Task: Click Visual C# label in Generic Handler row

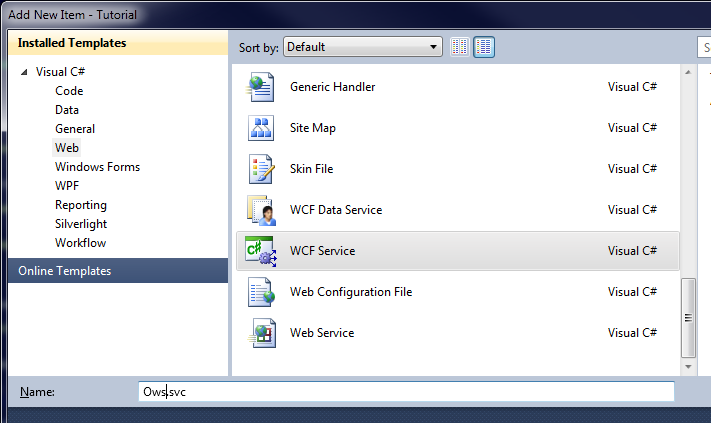Action: (632, 87)
